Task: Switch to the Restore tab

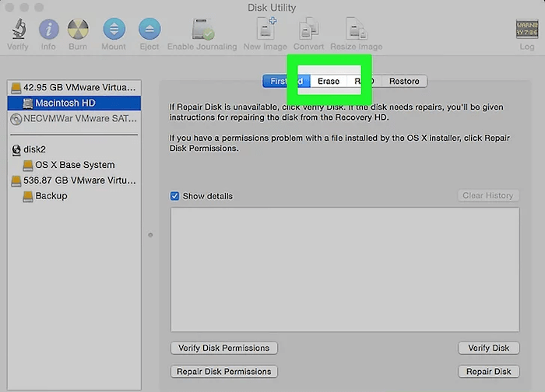Action: point(404,81)
